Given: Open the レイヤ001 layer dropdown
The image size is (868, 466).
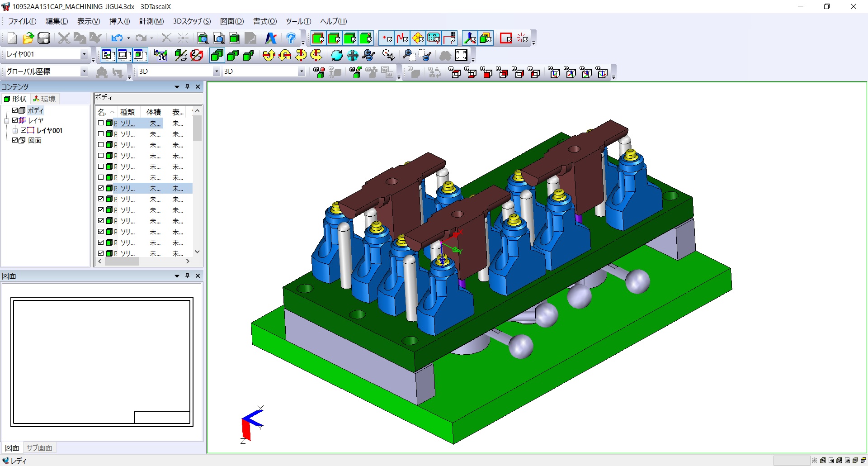Looking at the screenshot, I should coord(84,54).
